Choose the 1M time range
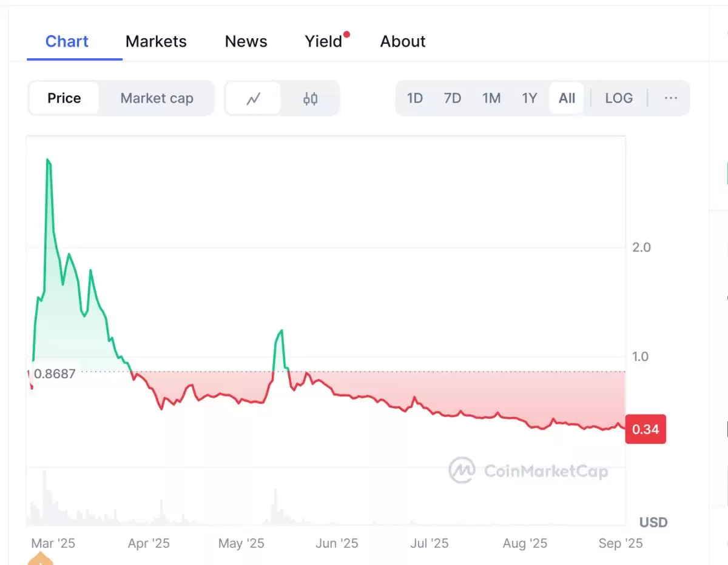728x565 pixels. coord(491,98)
